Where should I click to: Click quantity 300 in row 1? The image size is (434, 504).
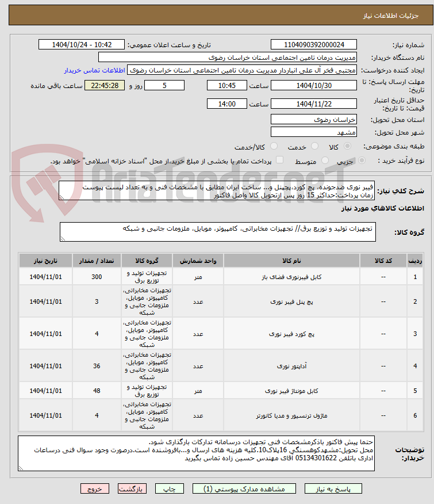pos(97,277)
